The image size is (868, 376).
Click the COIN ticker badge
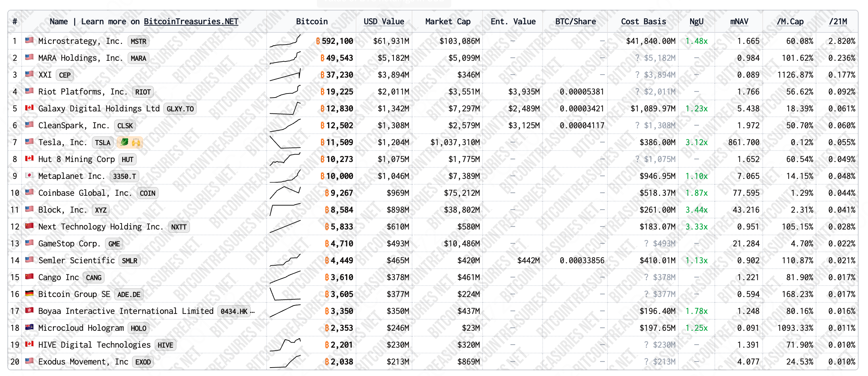point(147,193)
